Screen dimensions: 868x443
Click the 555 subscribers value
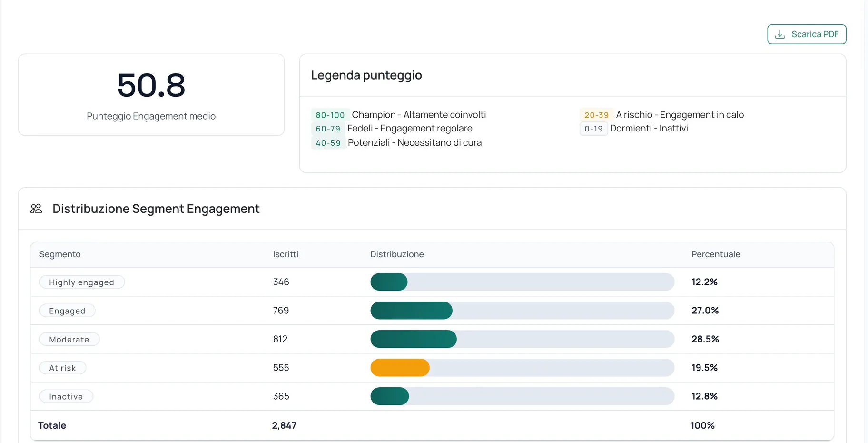click(281, 368)
